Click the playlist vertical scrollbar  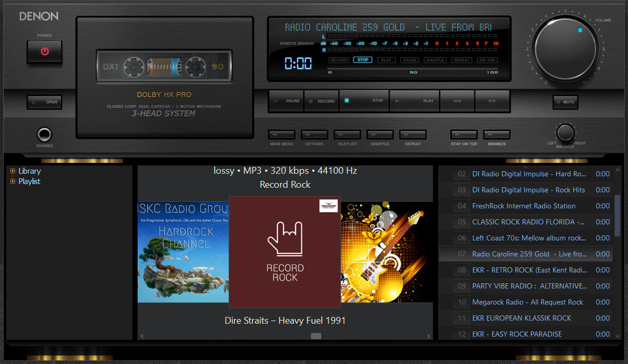click(617, 215)
